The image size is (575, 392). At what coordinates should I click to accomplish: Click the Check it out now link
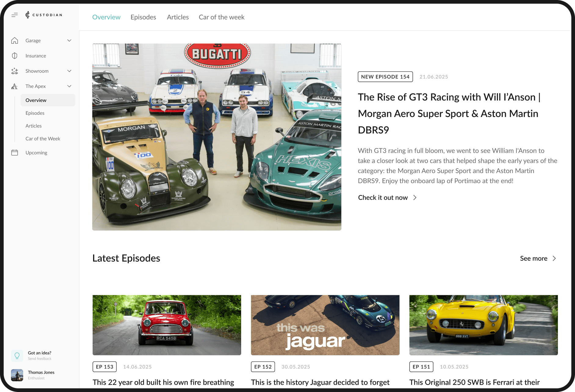click(x=383, y=198)
